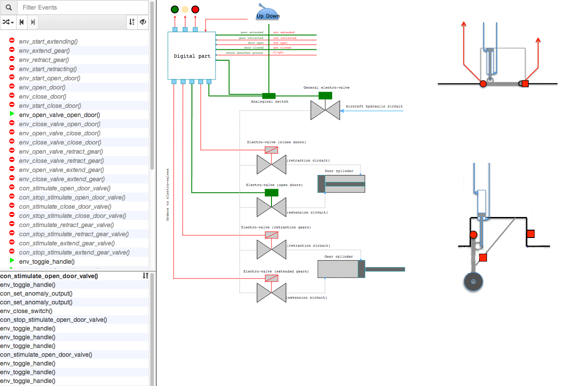
Task: Reverse the history sort order
Action: (x=146, y=276)
